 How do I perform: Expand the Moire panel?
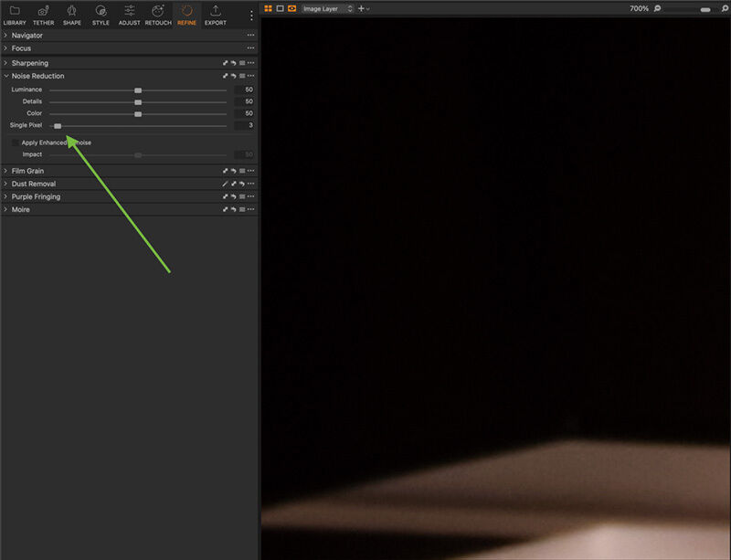point(5,210)
